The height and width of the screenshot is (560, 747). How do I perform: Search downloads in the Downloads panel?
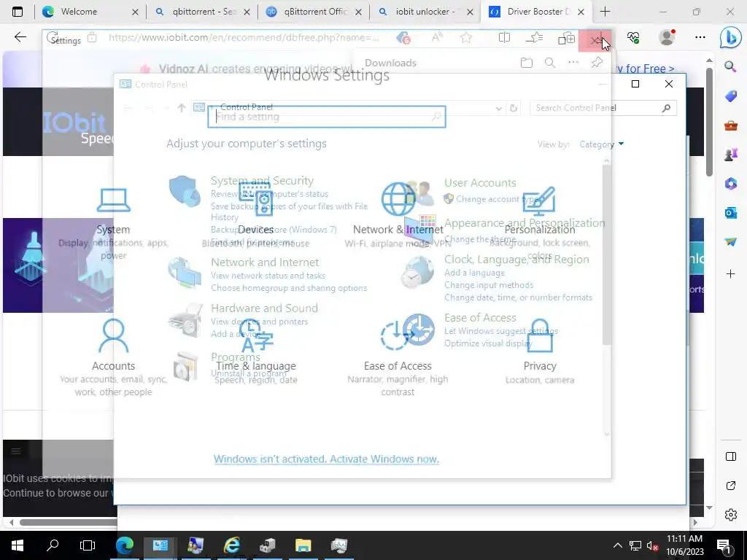point(550,63)
